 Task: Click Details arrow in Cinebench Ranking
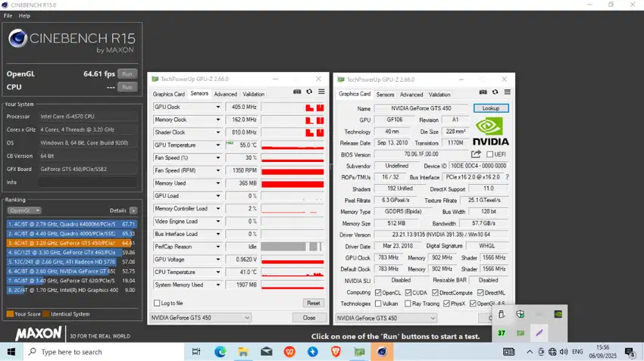[x=133, y=210]
